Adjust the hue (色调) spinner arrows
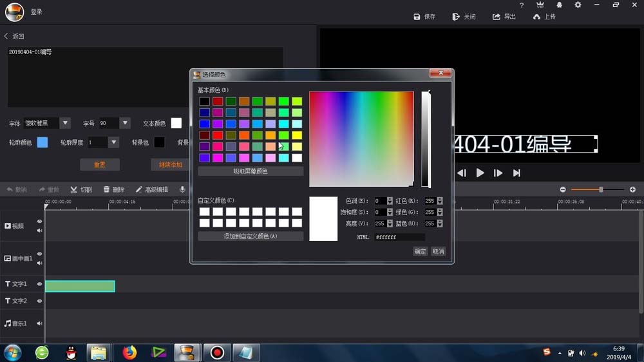Screen dimensions: 644x362 point(390,201)
